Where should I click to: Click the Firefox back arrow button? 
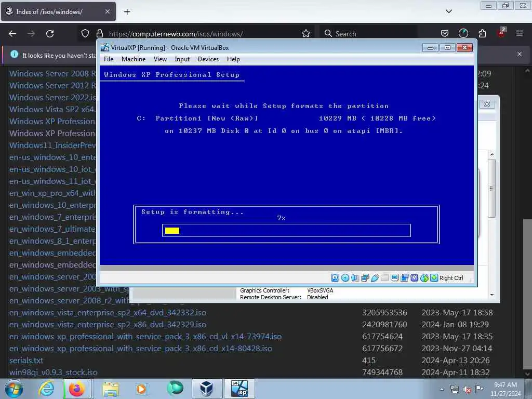pyautogui.click(x=12, y=34)
